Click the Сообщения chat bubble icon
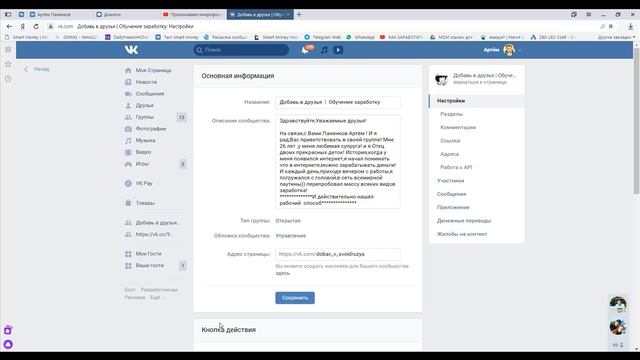Viewport: 640px width, 360px height. [x=128, y=94]
